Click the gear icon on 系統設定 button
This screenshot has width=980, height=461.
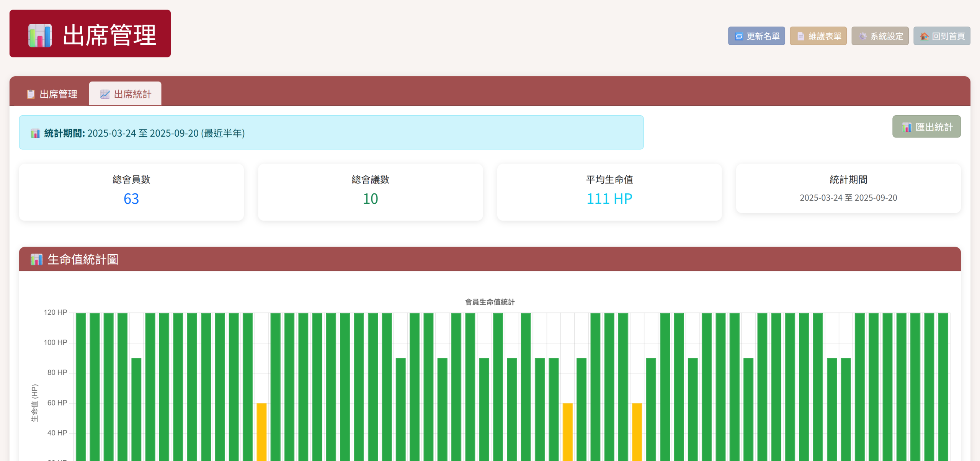tap(862, 36)
